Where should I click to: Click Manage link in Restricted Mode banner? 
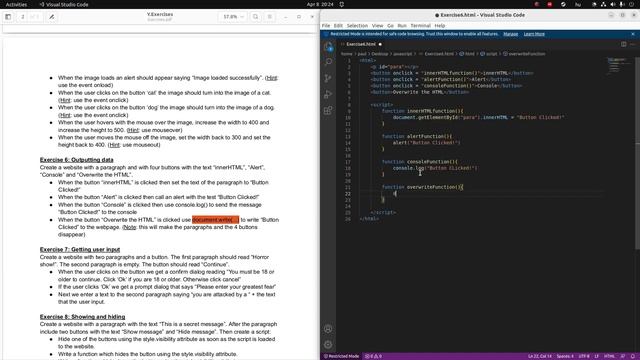click(x=511, y=34)
